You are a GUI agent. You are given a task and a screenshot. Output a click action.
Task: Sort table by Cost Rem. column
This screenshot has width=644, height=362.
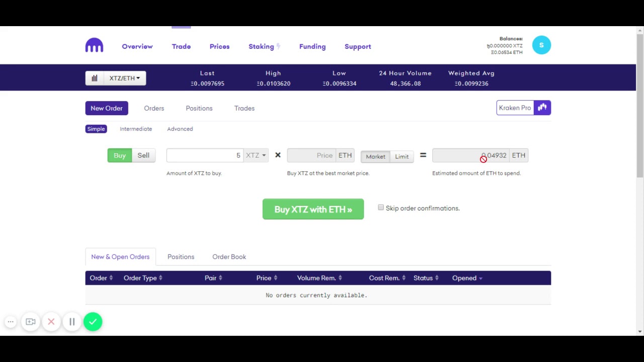387,278
